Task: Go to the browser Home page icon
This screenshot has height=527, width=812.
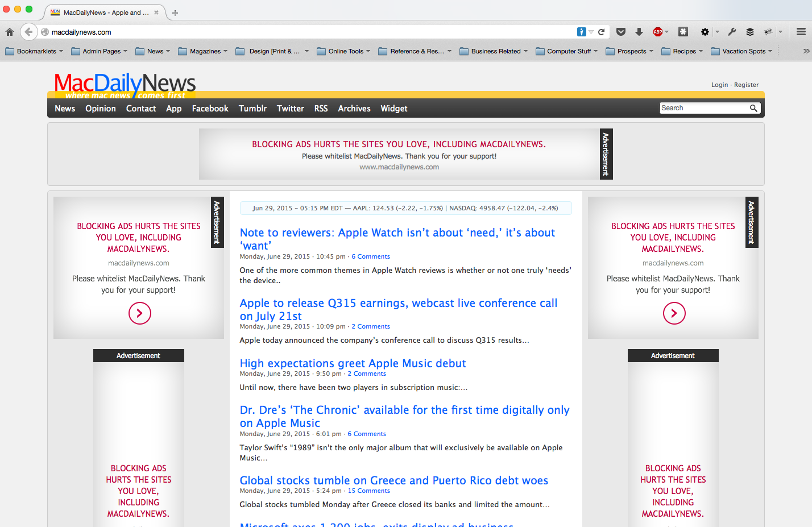Action: [10, 32]
